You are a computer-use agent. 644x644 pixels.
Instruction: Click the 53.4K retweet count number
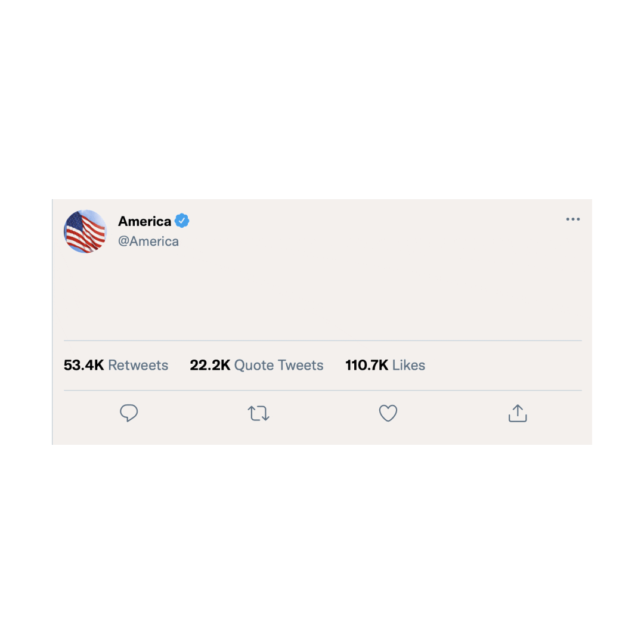click(84, 366)
